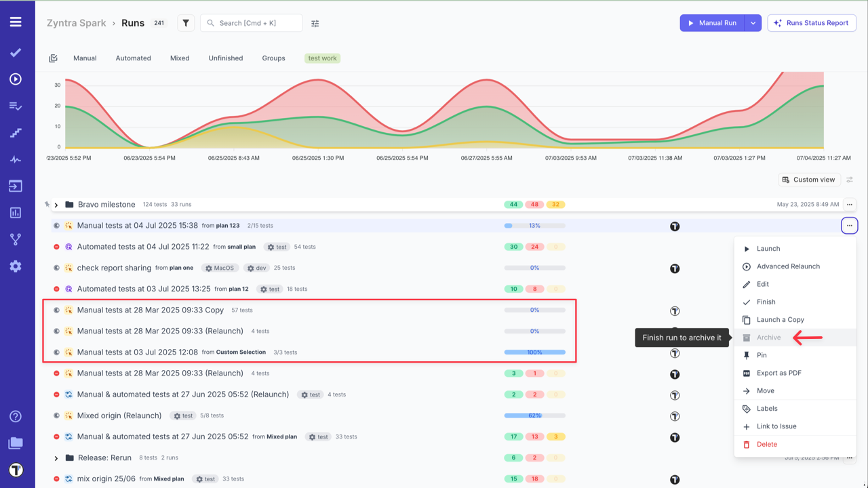The height and width of the screenshot is (488, 868).
Task: Switch to the Automated tab
Action: pos(133,58)
